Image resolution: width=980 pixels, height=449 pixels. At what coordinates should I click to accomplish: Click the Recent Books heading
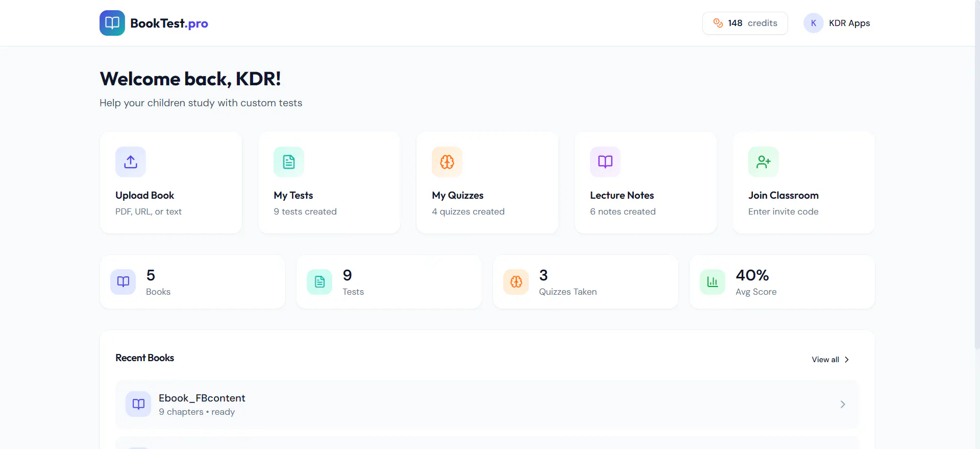click(x=144, y=358)
